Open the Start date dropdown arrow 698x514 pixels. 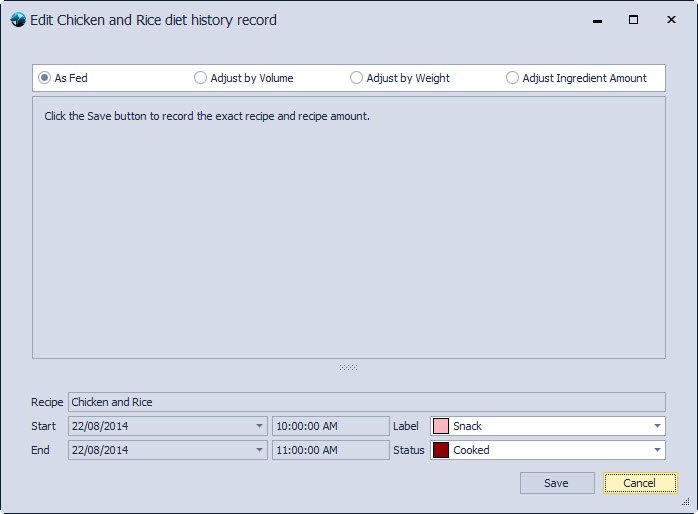coord(259,426)
